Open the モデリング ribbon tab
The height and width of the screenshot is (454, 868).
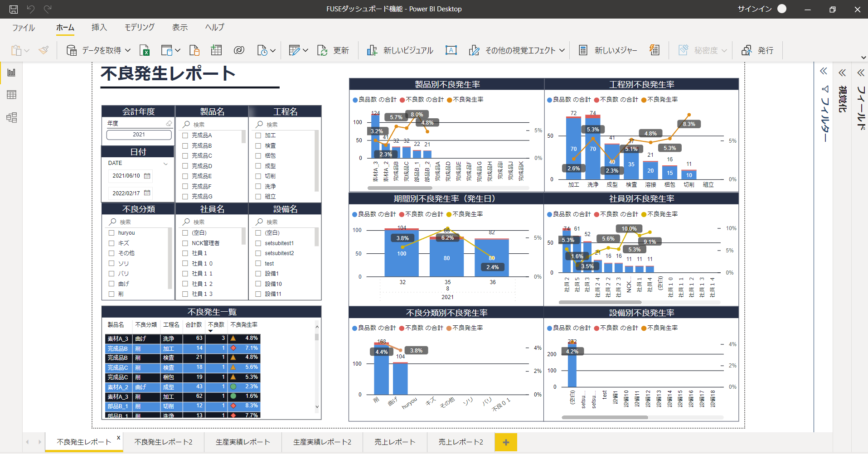(x=139, y=28)
